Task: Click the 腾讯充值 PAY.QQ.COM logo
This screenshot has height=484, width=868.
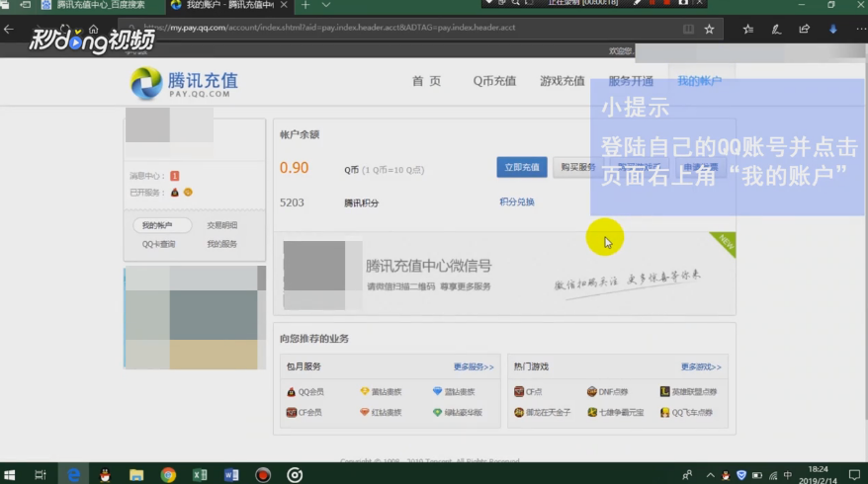Action: click(184, 84)
